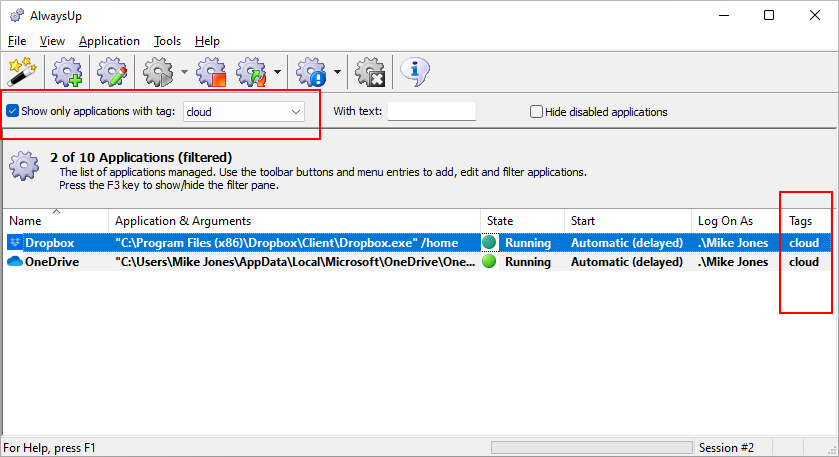Click .\Mike Jones in the OneDrive row
This screenshot has width=839, height=457.
point(733,262)
